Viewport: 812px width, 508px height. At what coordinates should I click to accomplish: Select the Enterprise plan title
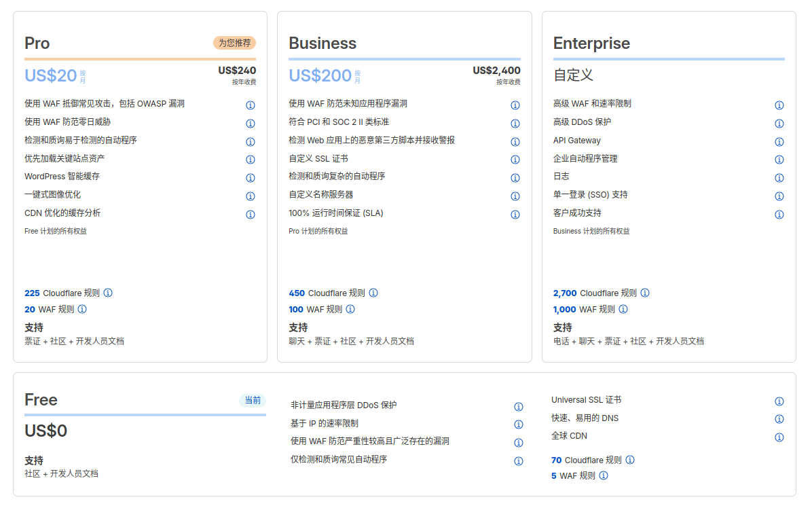591,43
